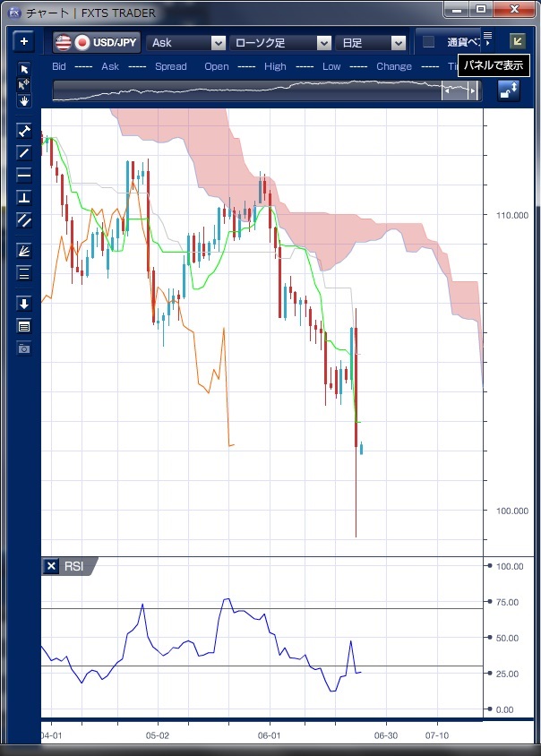The width and height of the screenshot is (541, 756).
Task: Click the down arrow marker tool
Action: click(24, 304)
